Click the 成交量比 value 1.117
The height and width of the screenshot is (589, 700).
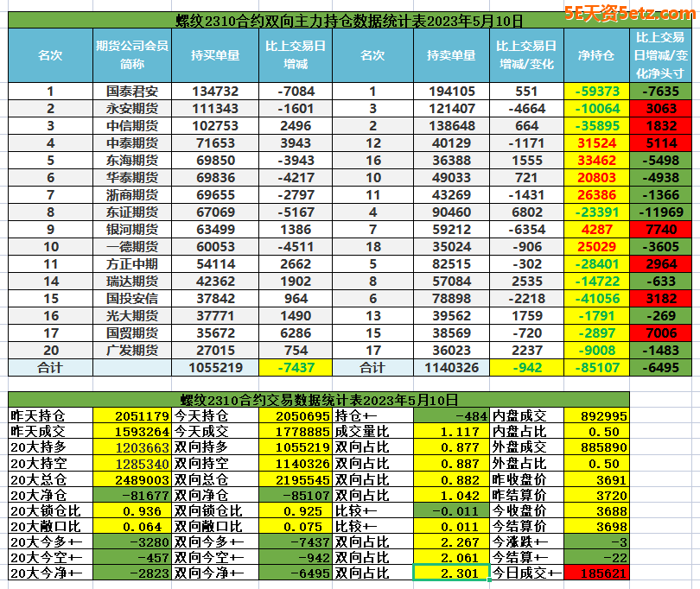tap(452, 432)
